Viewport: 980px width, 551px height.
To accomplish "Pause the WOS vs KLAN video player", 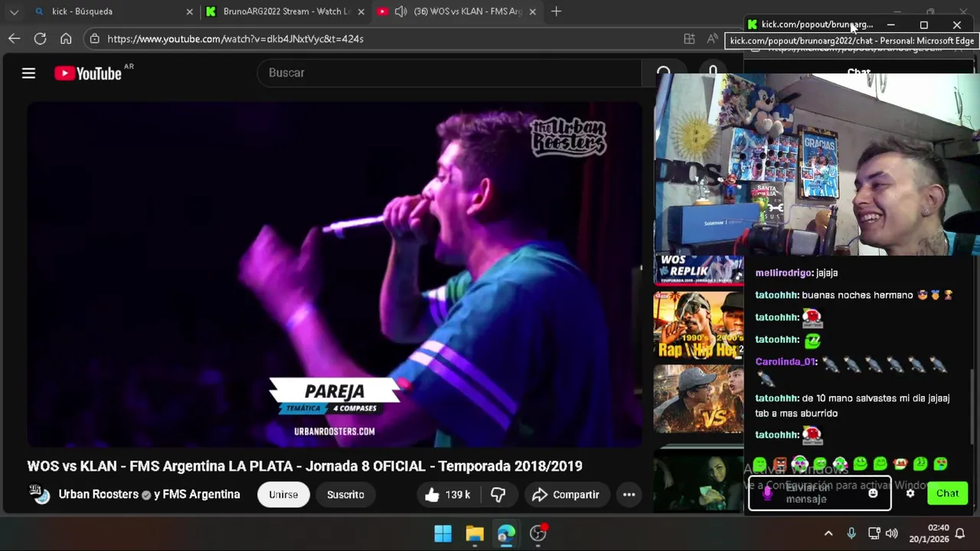I will click(x=335, y=274).
